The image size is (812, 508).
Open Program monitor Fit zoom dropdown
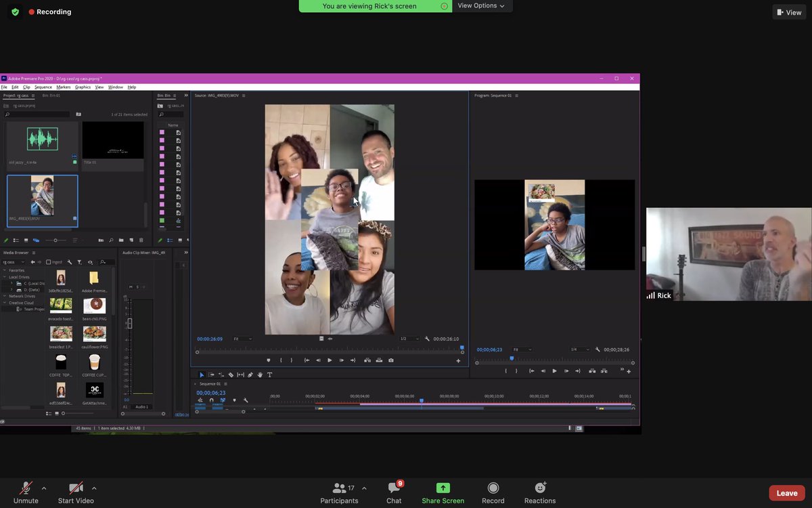click(522, 350)
